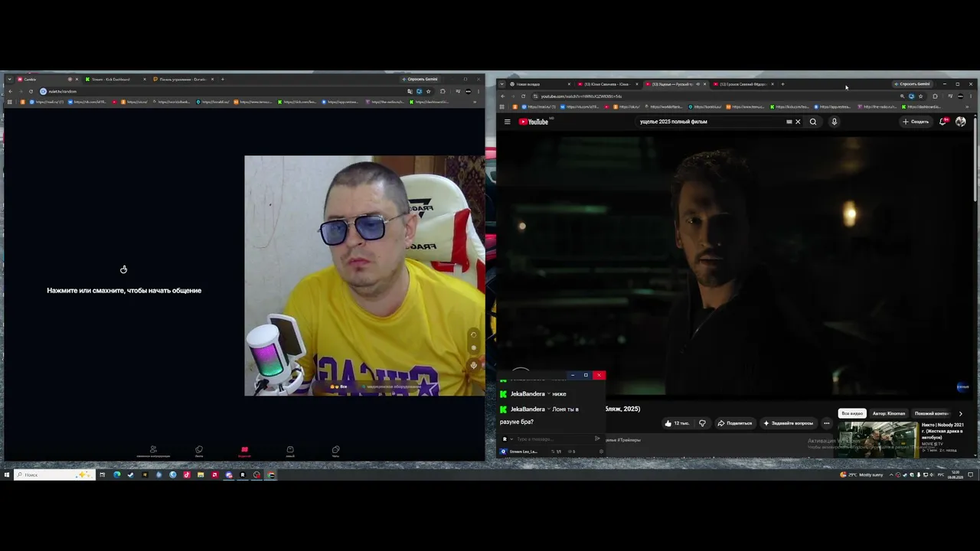This screenshot has width=980, height=551.
Task: Open YouTube notifications bell
Action: [x=943, y=122]
